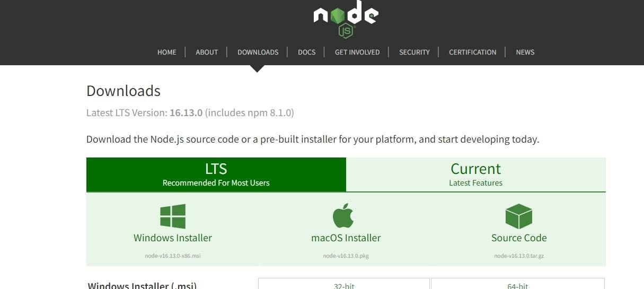Open GET INVOLVED in navigation
644x289 pixels.
point(357,52)
